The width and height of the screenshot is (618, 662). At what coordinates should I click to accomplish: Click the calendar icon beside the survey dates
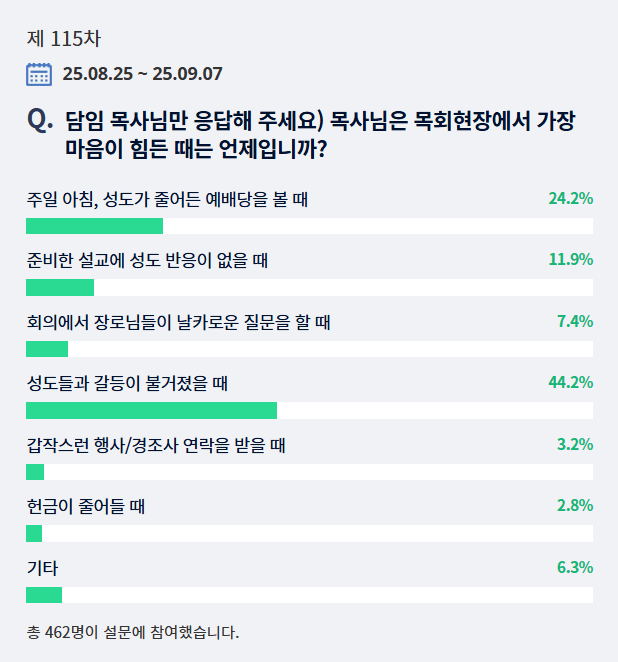click(39, 73)
